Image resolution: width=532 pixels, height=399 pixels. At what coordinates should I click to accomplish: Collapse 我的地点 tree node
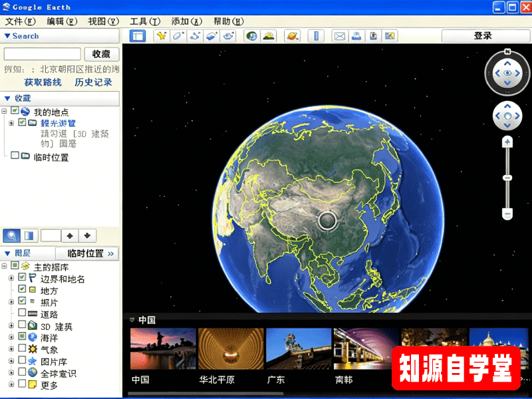click(x=5, y=111)
